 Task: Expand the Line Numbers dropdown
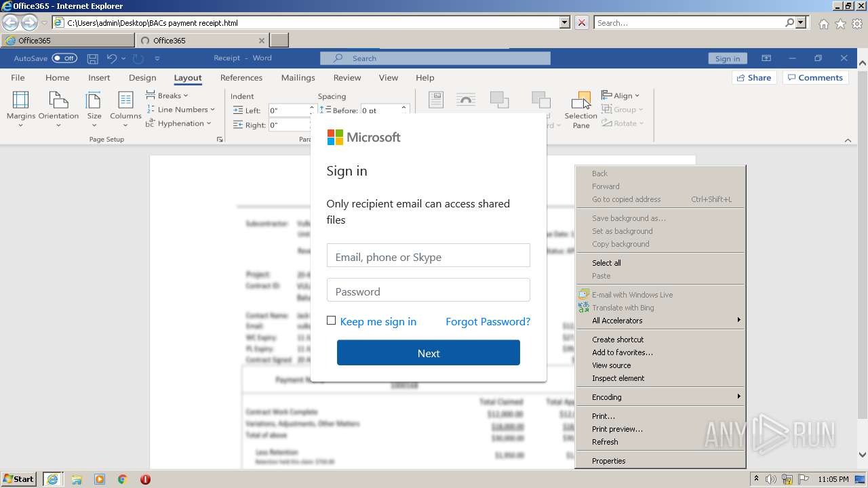tap(180, 109)
